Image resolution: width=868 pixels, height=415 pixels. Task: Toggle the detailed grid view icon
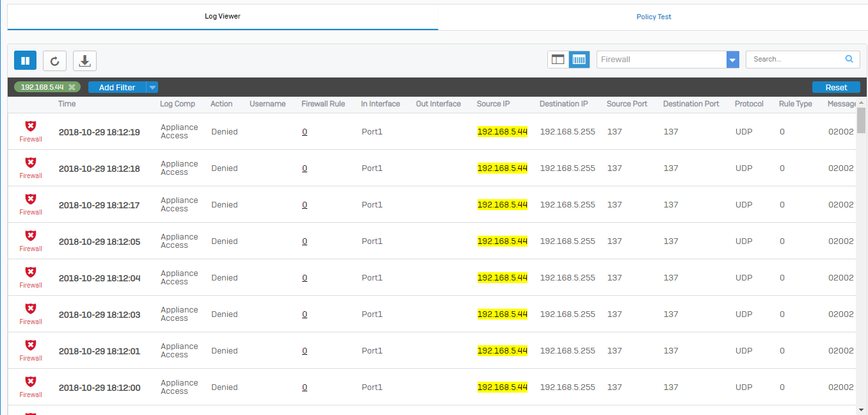[x=579, y=60]
